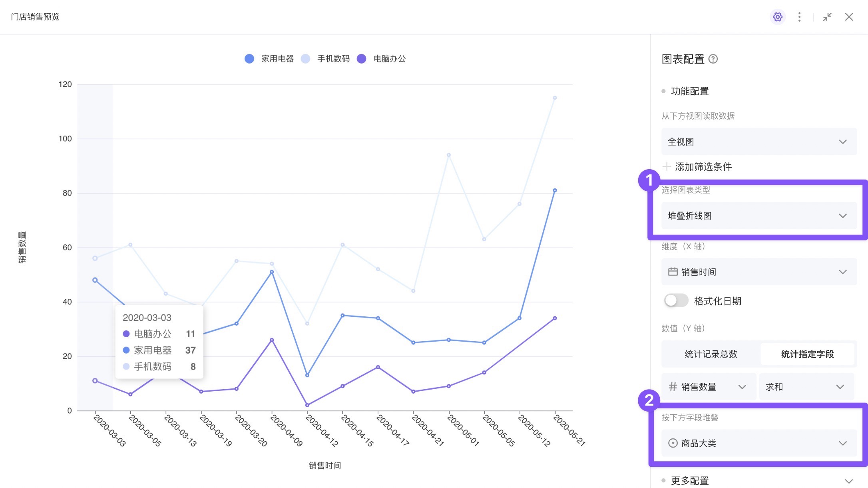The height and width of the screenshot is (488, 868).
Task: Click the plus icon for 添加筛选条件
Action: click(666, 166)
